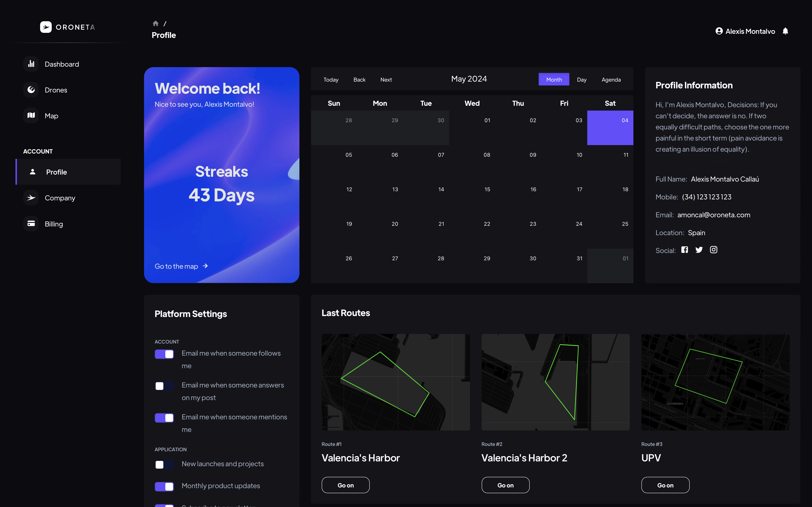The width and height of the screenshot is (812, 507).
Task: Click the Oroneta logo icon
Action: point(46,27)
